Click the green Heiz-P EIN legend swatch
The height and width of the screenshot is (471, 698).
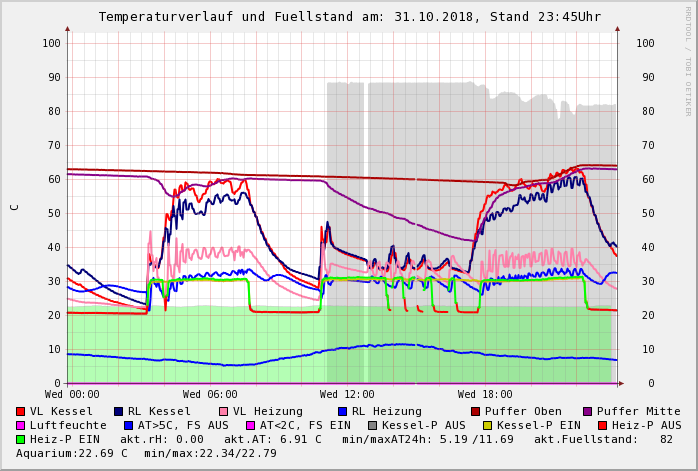(x=20, y=440)
